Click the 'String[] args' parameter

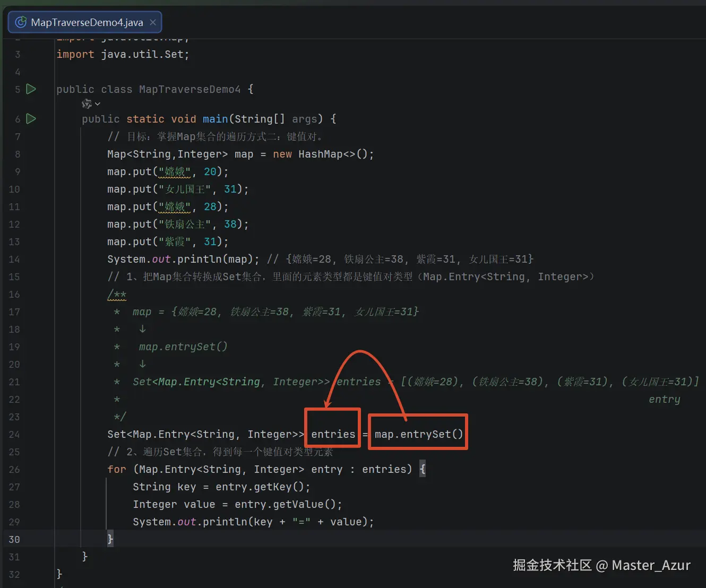point(275,119)
